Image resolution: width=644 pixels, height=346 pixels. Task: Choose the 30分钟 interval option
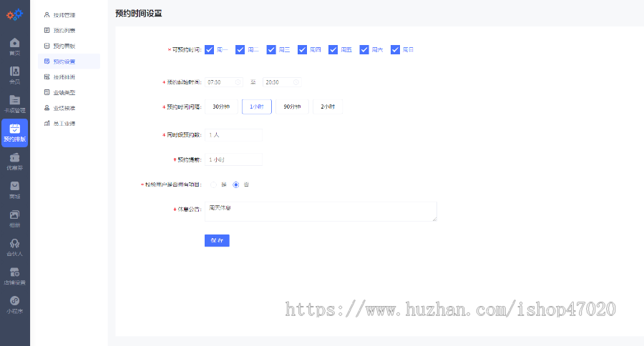(221, 107)
